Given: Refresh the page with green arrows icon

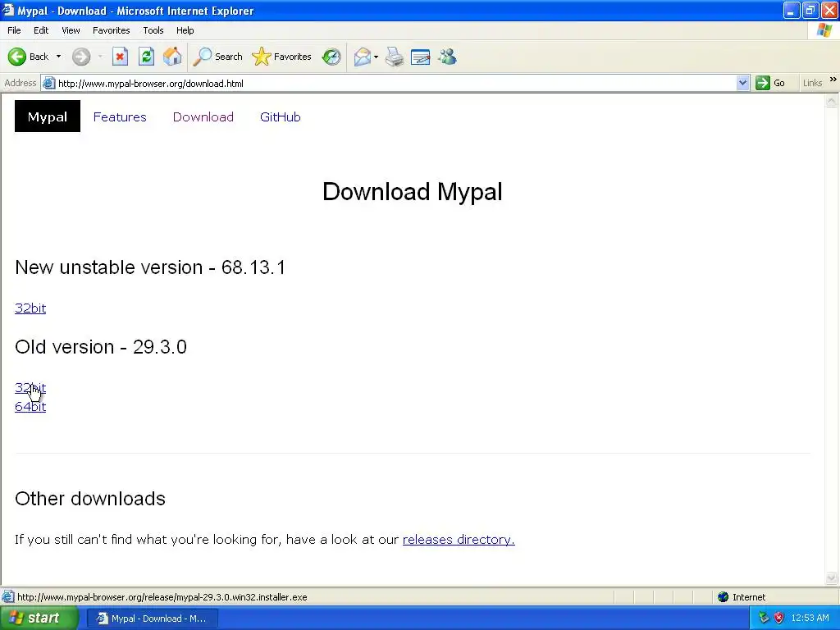Looking at the screenshot, I should click(x=146, y=57).
